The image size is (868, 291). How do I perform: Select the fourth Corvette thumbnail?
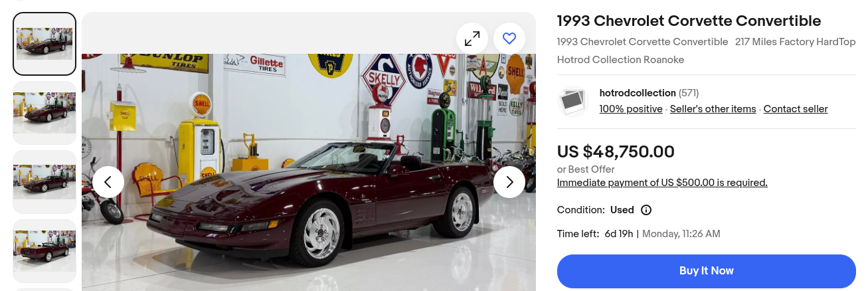[x=44, y=251]
